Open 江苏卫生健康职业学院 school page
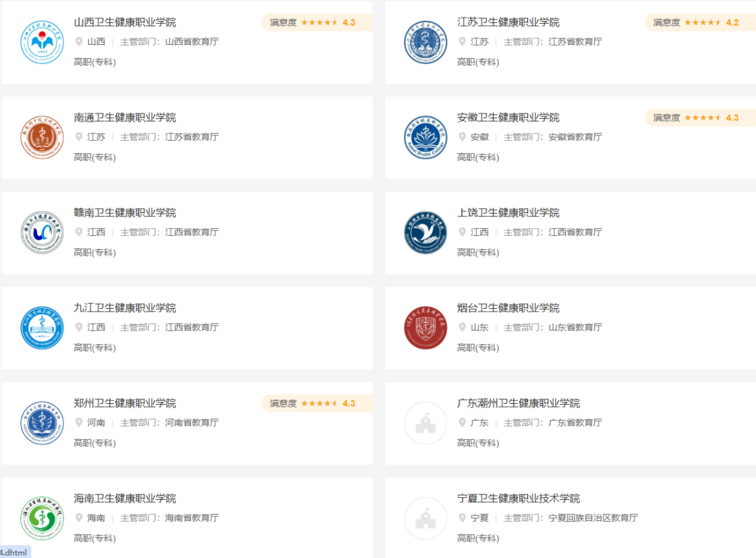This screenshot has height=558, width=756. click(508, 22)
